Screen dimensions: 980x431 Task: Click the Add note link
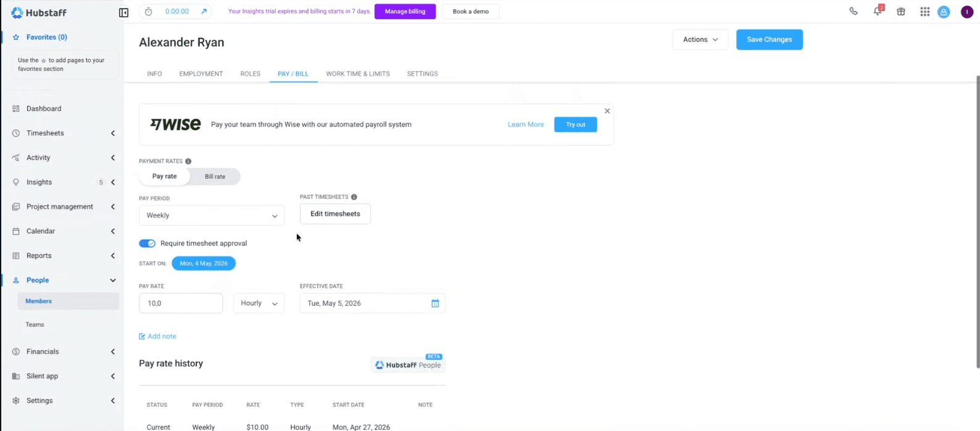point(158,336)
